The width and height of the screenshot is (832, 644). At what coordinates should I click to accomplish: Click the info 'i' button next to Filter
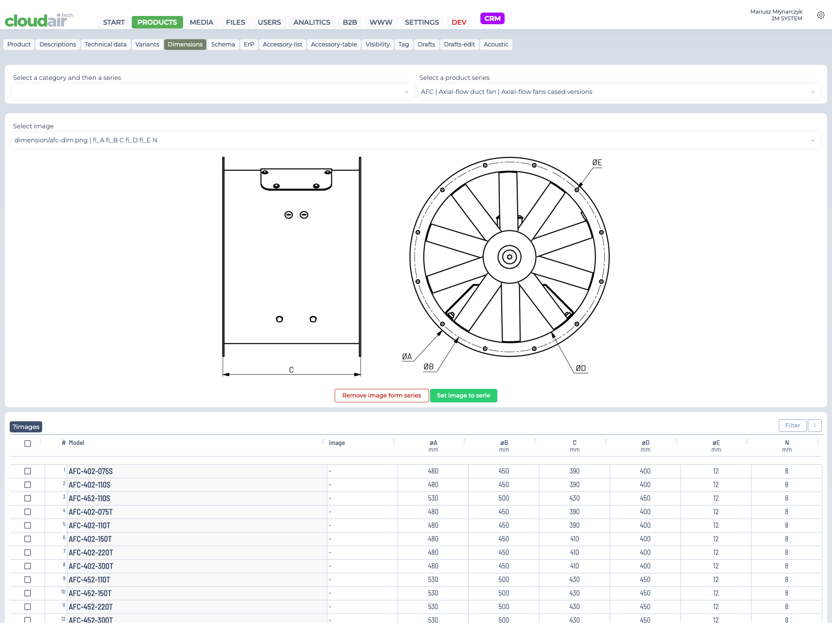[x=815, y=426]
